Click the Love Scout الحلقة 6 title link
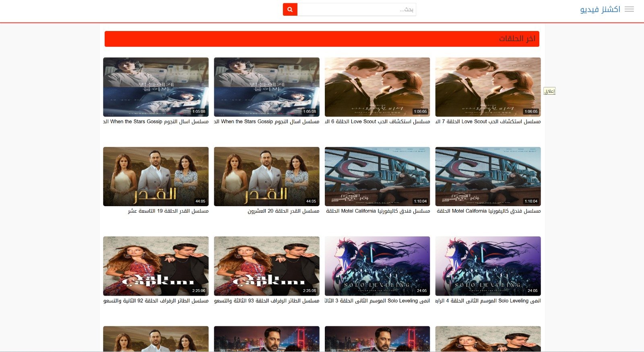644x352 pixels. (x=377, y=122)
